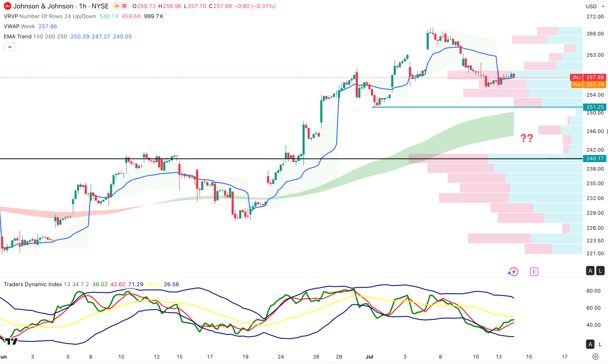
Task: Toggle auto scale A on indicator pane
Action: pos(590,344)
